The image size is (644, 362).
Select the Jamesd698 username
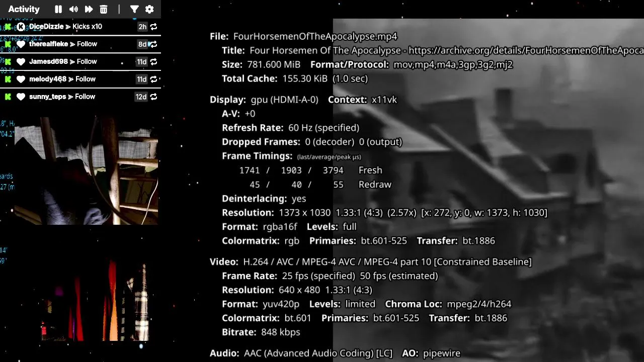click(x=48, y=62)
